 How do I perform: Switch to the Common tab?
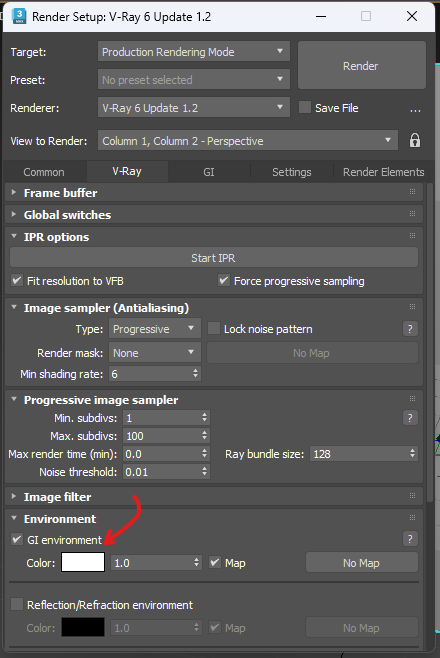pos(44,172)
